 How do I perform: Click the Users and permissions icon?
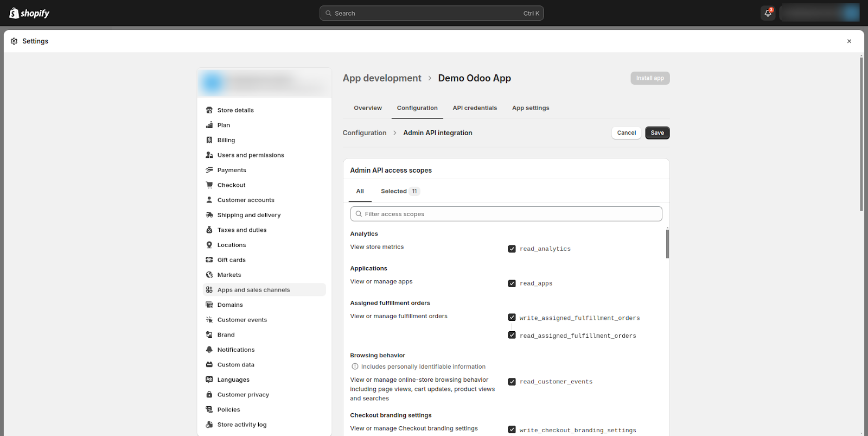pyautogui.click(x=209, y=155)
